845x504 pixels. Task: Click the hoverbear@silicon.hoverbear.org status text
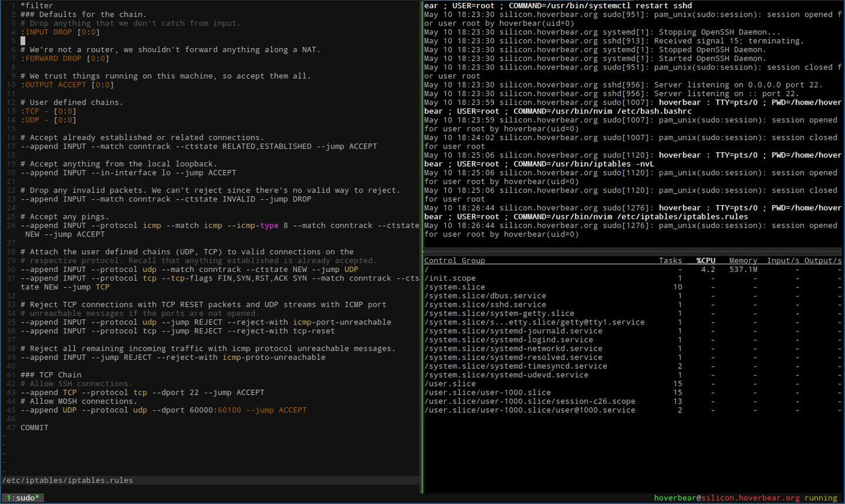pyautogui.click(x=726, y=498)
